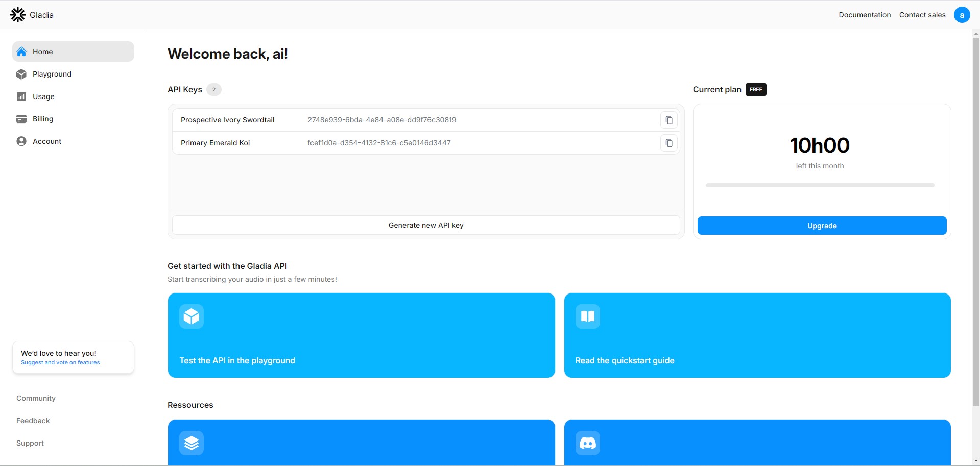Open the Support link
Viewport: 980px width, 466px height.
point(30,443)
